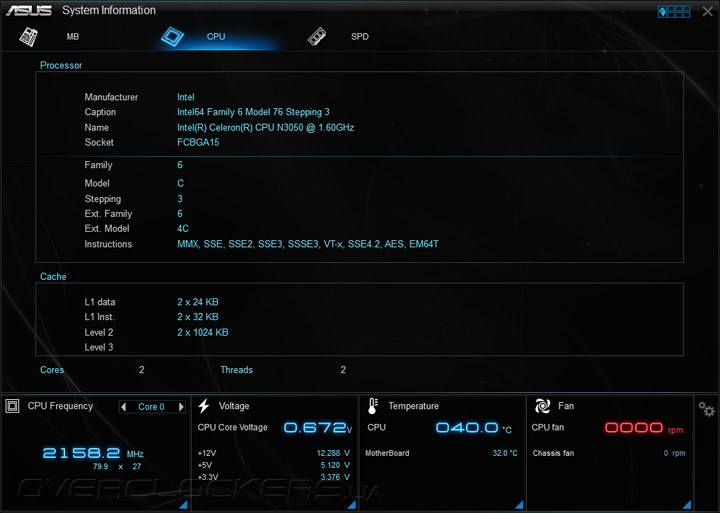Click the +3.3V value 3.376 V
720x513 pixels.
pos(335,477)
